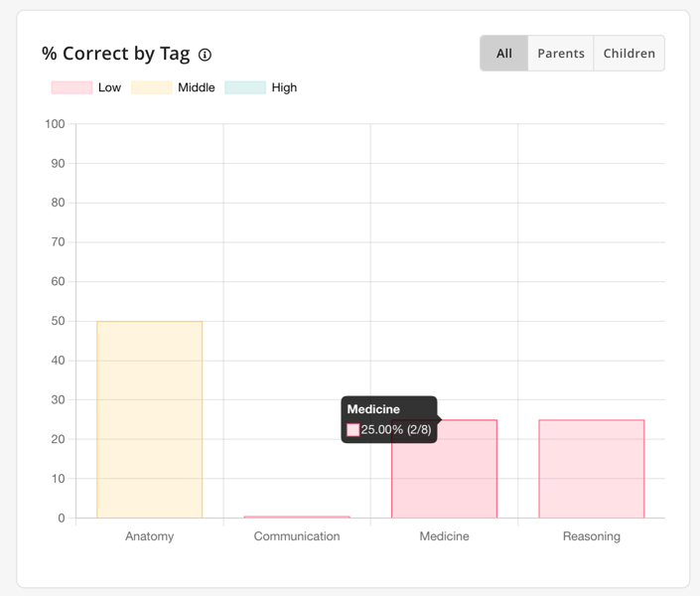Click the Anatomy bar in the chart
Screen dimensions: 700x596
150,419
